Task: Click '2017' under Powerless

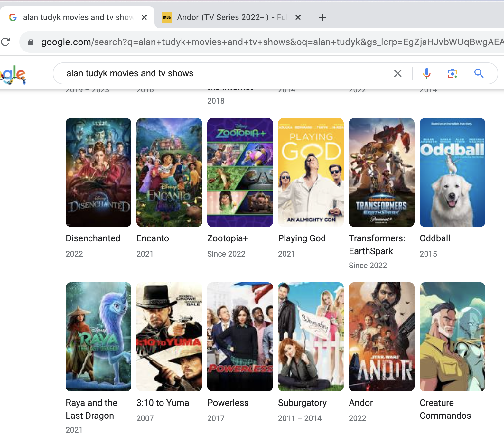Action: [216, 418]
